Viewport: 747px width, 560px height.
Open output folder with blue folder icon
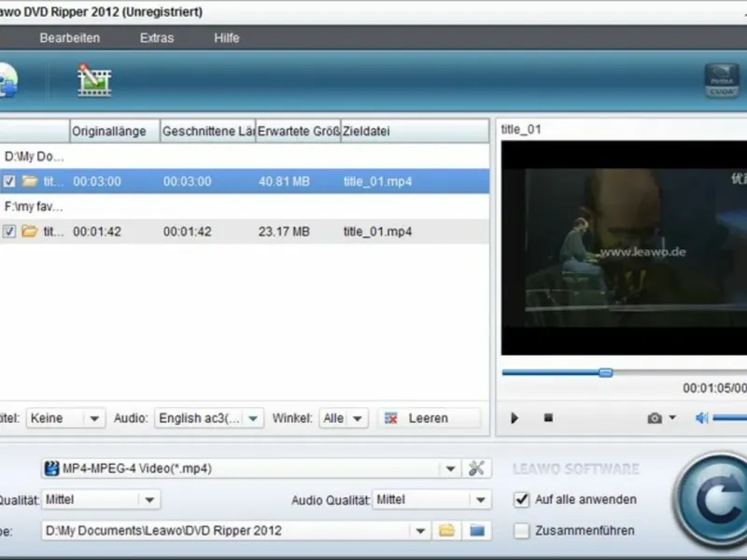click(477, 530)
